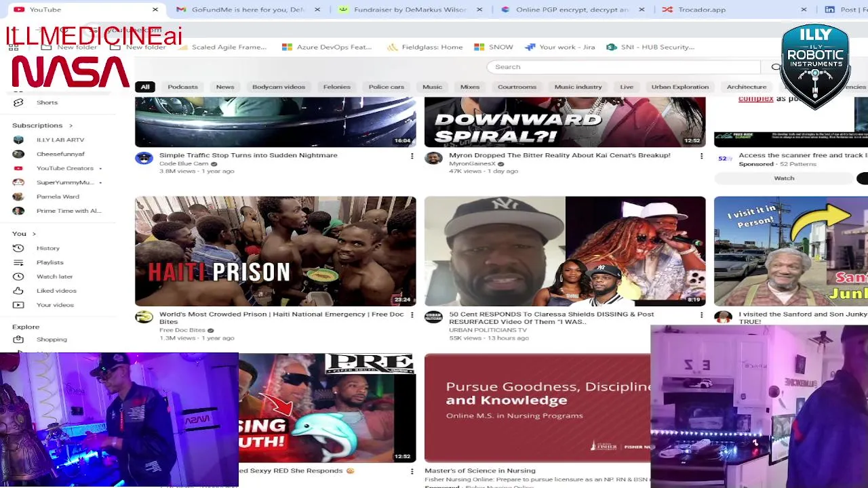Expand the You section
The image size is (868, 488).
pyautogui.click(x=24, y=234)
